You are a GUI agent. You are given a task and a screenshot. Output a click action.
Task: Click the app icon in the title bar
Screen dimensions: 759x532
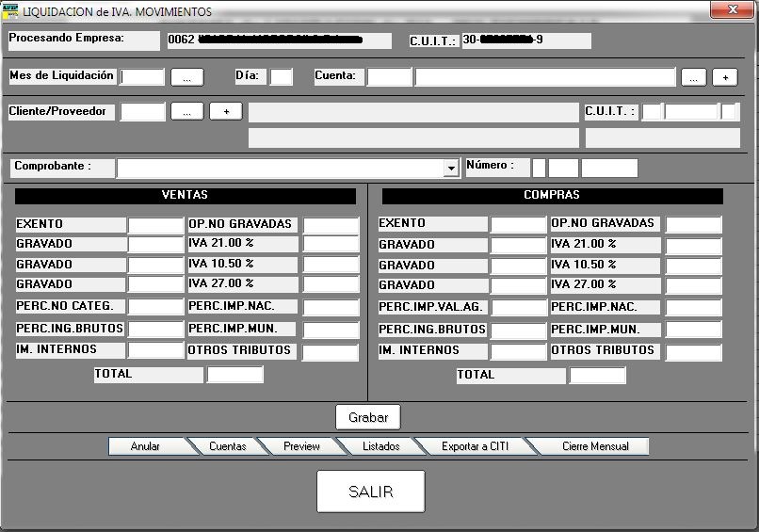coord(11,11)
